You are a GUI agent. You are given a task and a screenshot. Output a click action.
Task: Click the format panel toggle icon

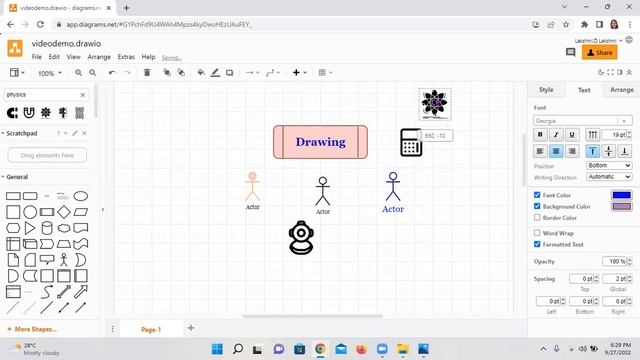620,72
